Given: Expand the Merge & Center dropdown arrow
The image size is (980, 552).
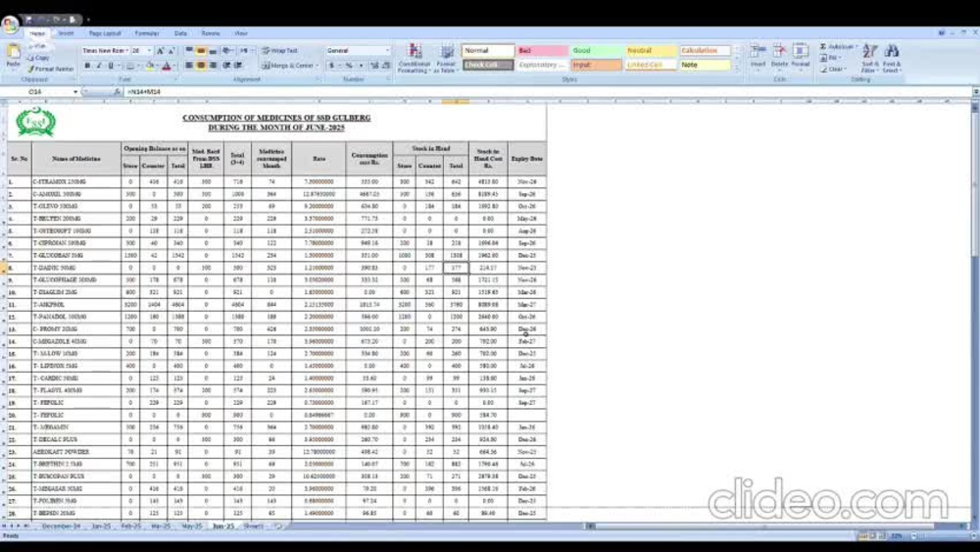Looking at the screenshot, I should point(317,66).
